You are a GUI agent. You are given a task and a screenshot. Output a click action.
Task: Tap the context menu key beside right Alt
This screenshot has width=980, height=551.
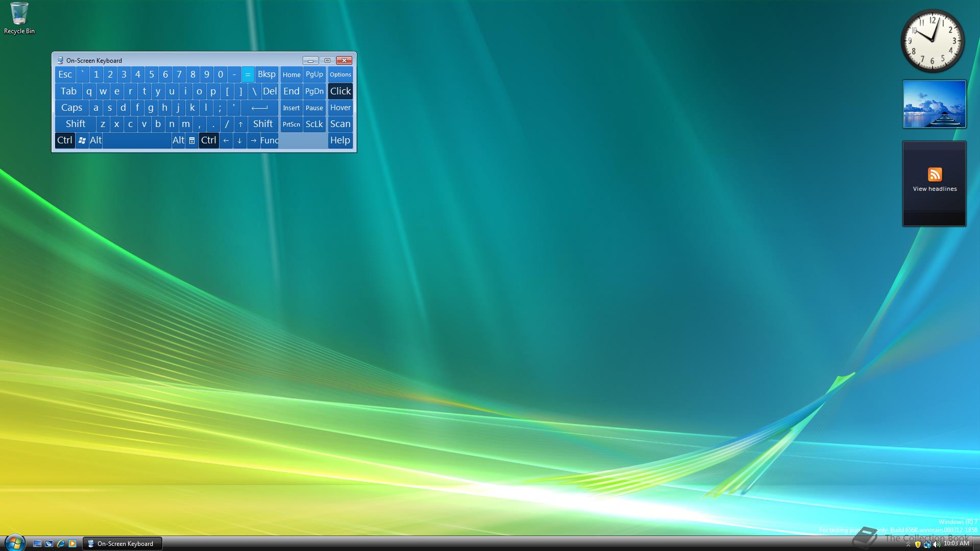coord(192,140)
